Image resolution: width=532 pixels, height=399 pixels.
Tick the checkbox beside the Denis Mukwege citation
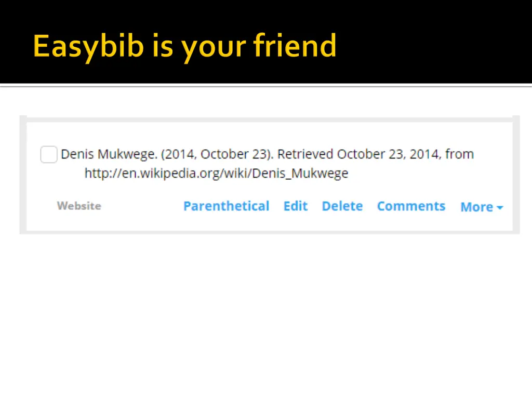[48, 154]
